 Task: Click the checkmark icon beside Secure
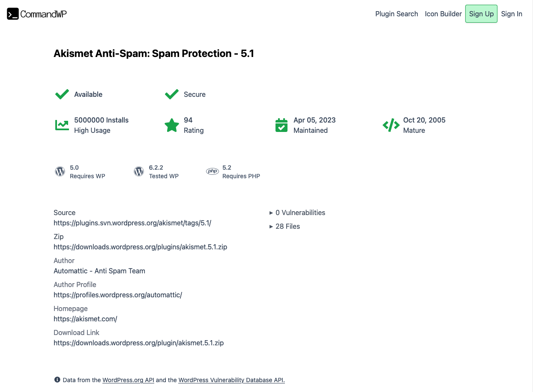(171, 94)
